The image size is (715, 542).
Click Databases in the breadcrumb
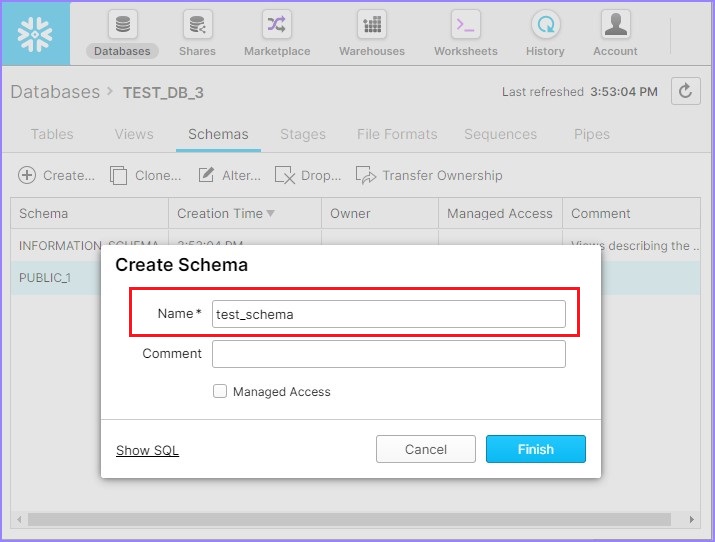(55, 92)
